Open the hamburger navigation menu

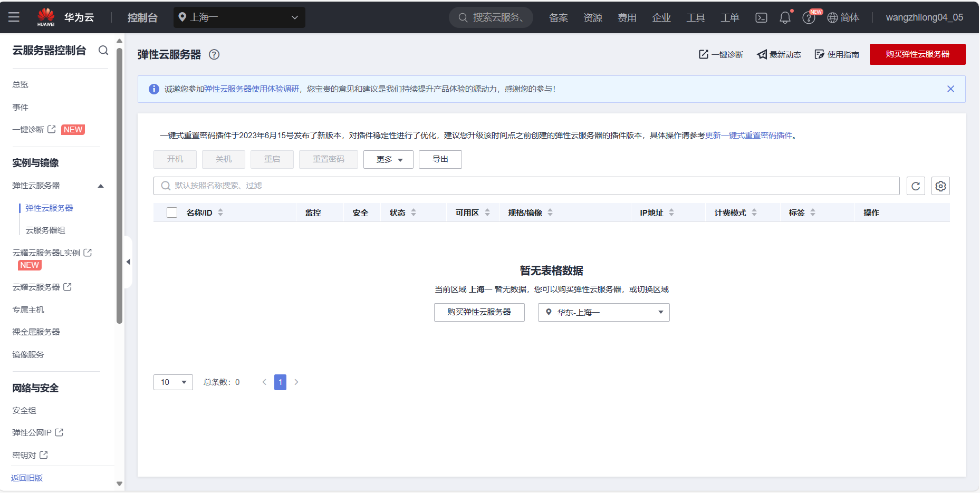[x=14, y=17]
